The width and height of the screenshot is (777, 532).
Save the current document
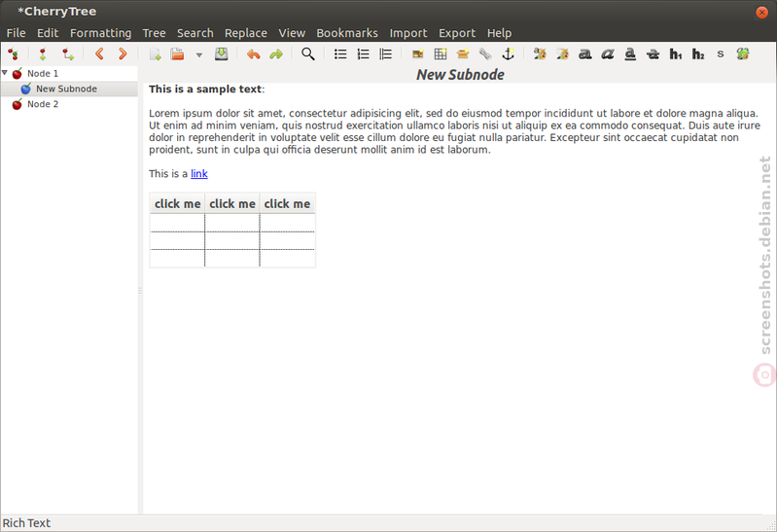click(221, 53)
